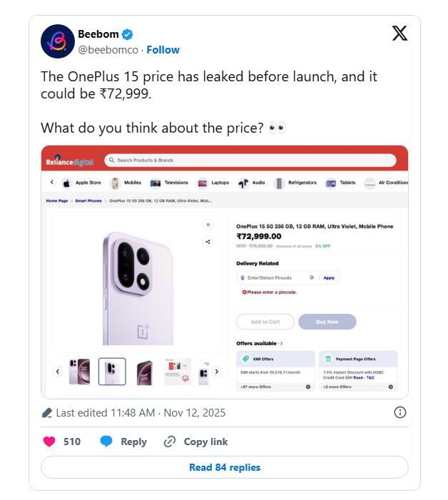Click the Buy Now button in image
Viewport: 448px width, 500px height.
click(x=327, y=322)
